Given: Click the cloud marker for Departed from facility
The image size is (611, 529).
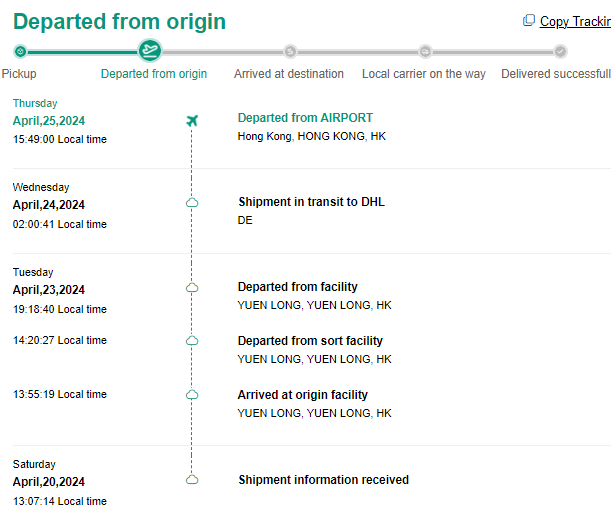Looking at the screenshot, I should tap(192, 287).
